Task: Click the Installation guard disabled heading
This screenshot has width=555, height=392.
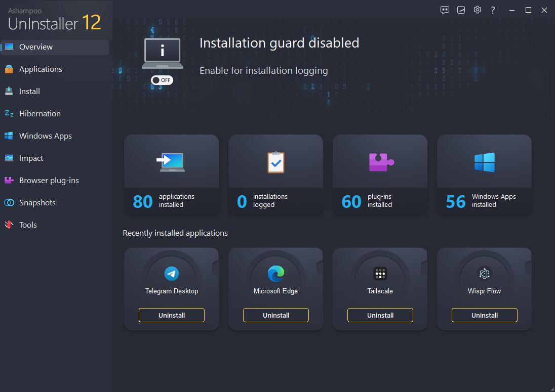Action: [279, 43]
